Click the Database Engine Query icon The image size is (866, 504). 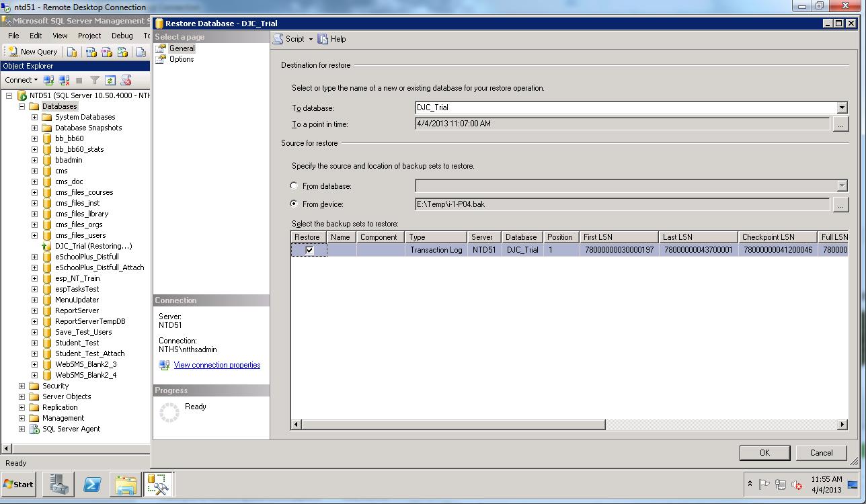(x=72, y=52)
